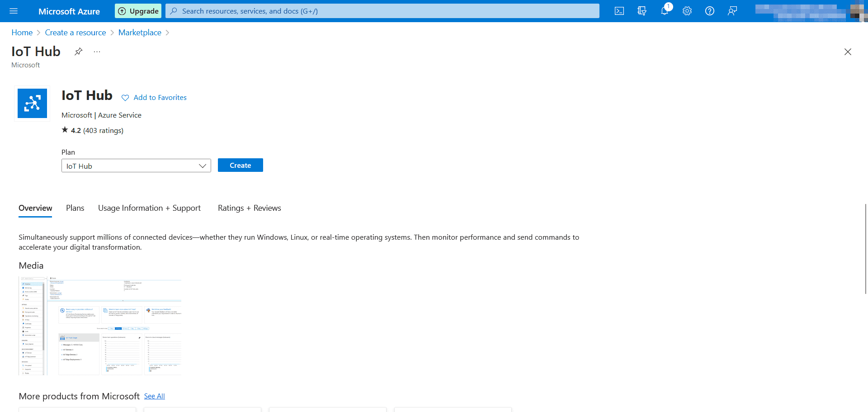This screenshot has width=868, height=412.
Task: Open the Plans tab
Action: (75, 208)
